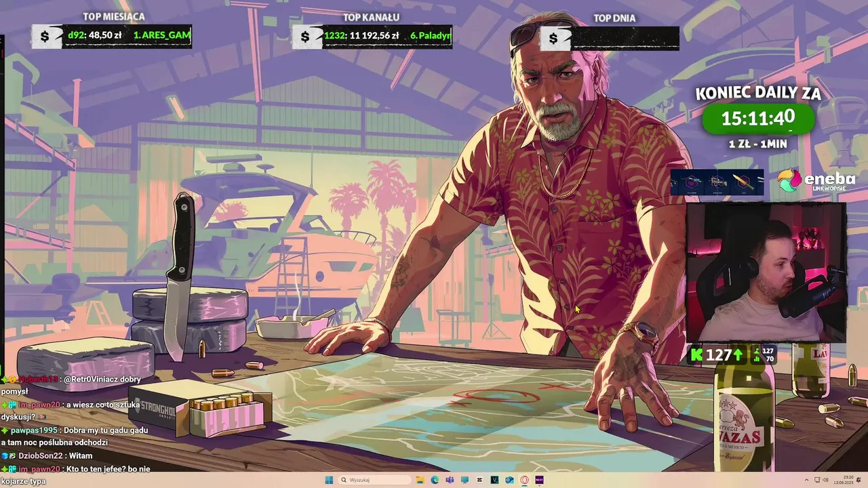
Task: Click the TOP MIESIACA heading
Action: click(114, 16)
